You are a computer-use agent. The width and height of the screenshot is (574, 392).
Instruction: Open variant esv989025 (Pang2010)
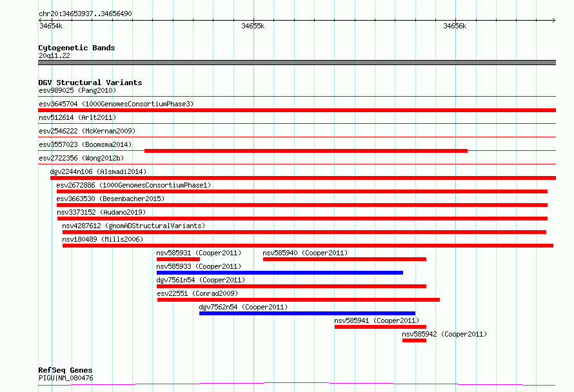pos(77,90)
